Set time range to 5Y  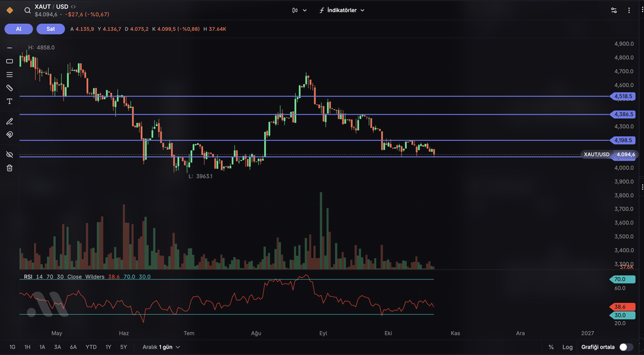click(123, 347)
